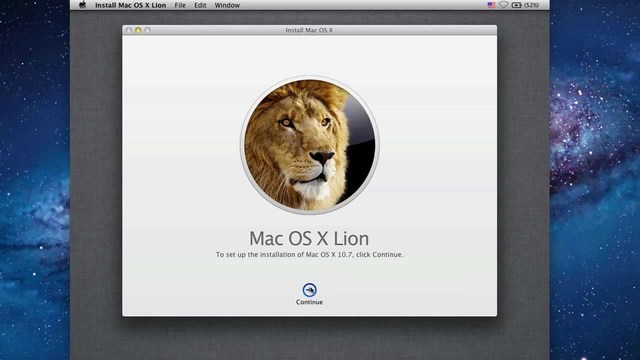Viewport: 640px width, 360px height.
Task: Click the installation setup instruction text
Action: coord(309,254)
